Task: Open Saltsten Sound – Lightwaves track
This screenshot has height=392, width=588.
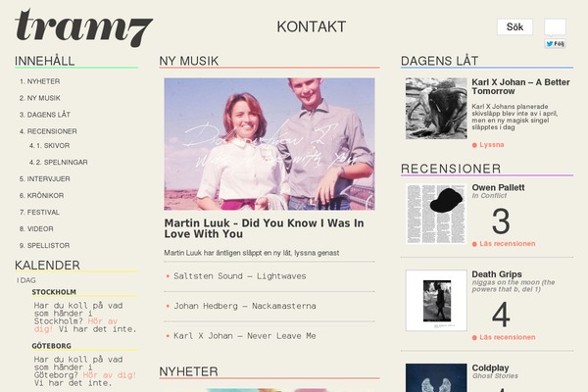Action: pyautogui.click(x=240, y=276)
